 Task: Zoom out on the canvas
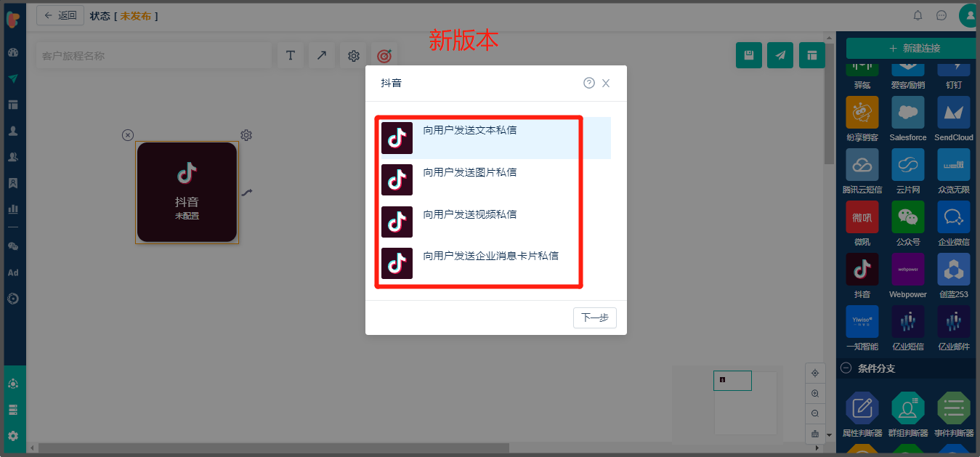(x=815, y=413)
